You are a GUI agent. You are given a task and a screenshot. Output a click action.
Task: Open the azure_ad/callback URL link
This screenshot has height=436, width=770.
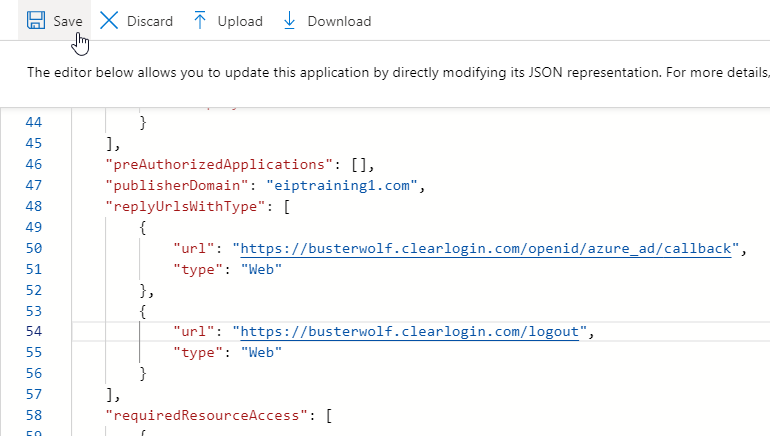(489, 247)
